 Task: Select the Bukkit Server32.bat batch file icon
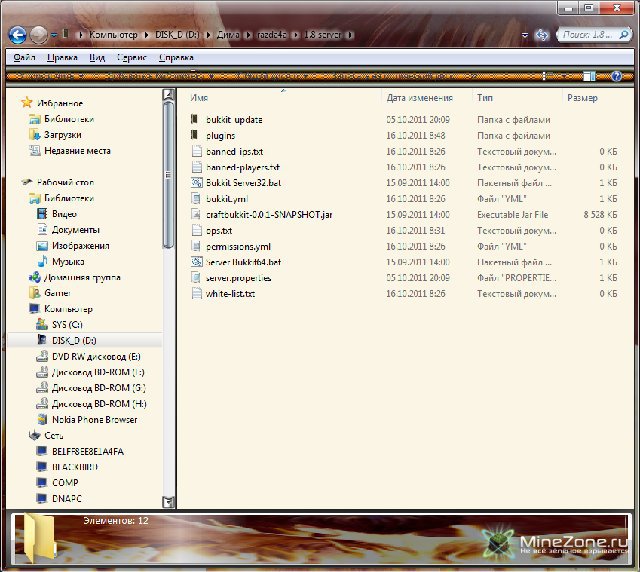click(197, 183)
